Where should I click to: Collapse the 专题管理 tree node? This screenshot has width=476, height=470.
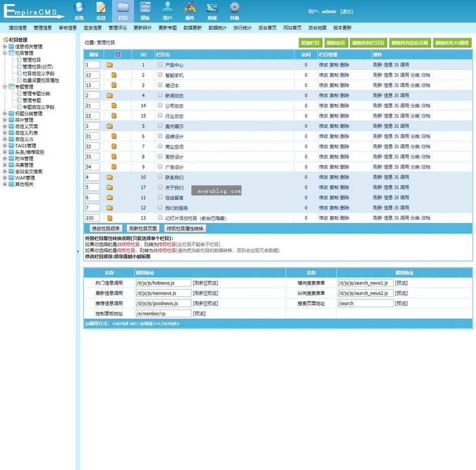[5, 87]
